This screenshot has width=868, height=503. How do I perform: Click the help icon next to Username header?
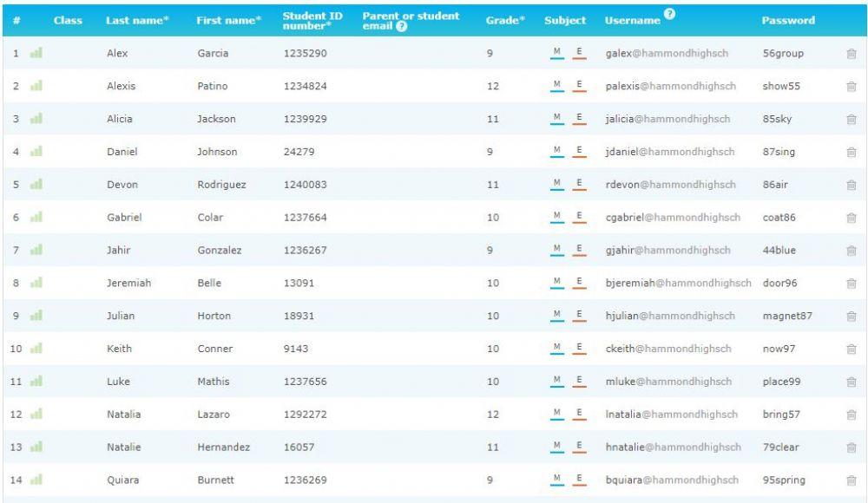[x=671, y=13]
